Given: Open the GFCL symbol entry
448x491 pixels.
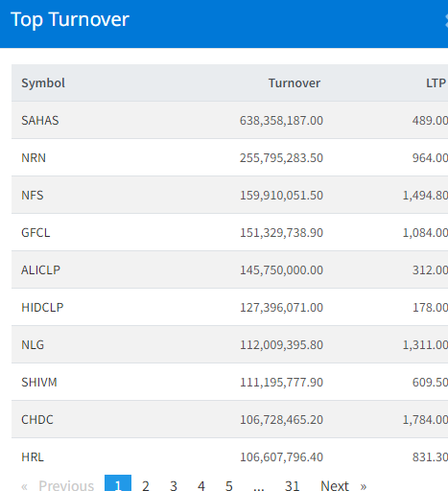Looking at the screenshot, I should 35,233.
